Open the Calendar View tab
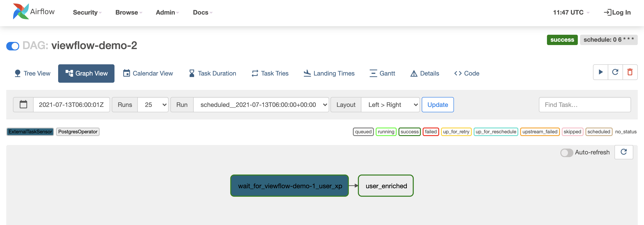 point(148,74)
